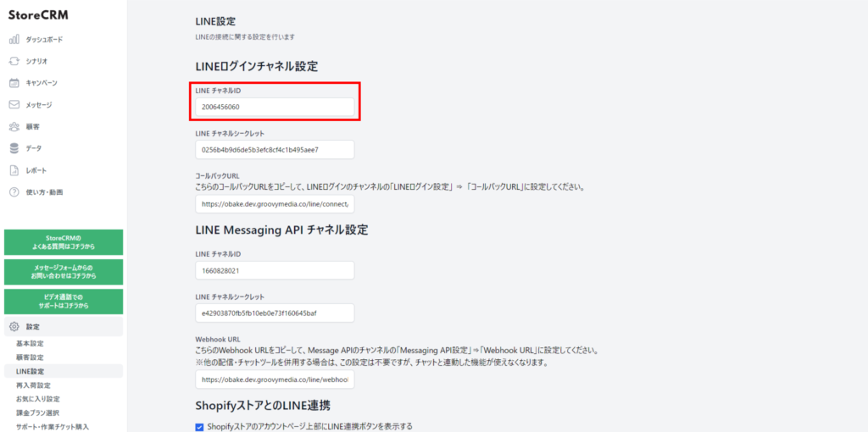868x432 pixels.
Task: Click the Webhook URL label text
Action: [x=218, y=340]
